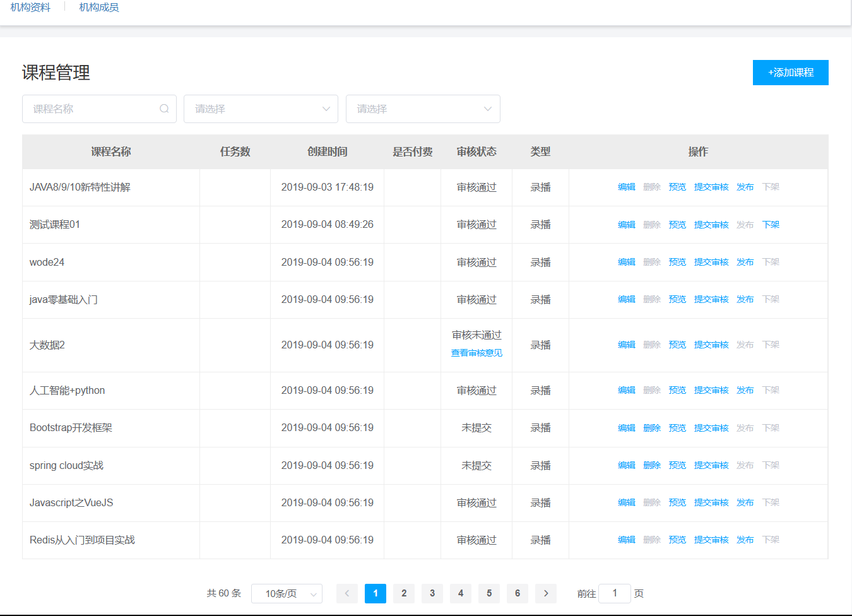Click 下架 for 测试课程01

pyautogui.click(x=771, y=225)
